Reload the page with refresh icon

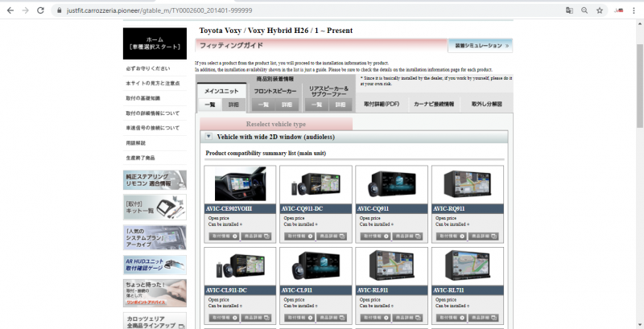[40, 10]
